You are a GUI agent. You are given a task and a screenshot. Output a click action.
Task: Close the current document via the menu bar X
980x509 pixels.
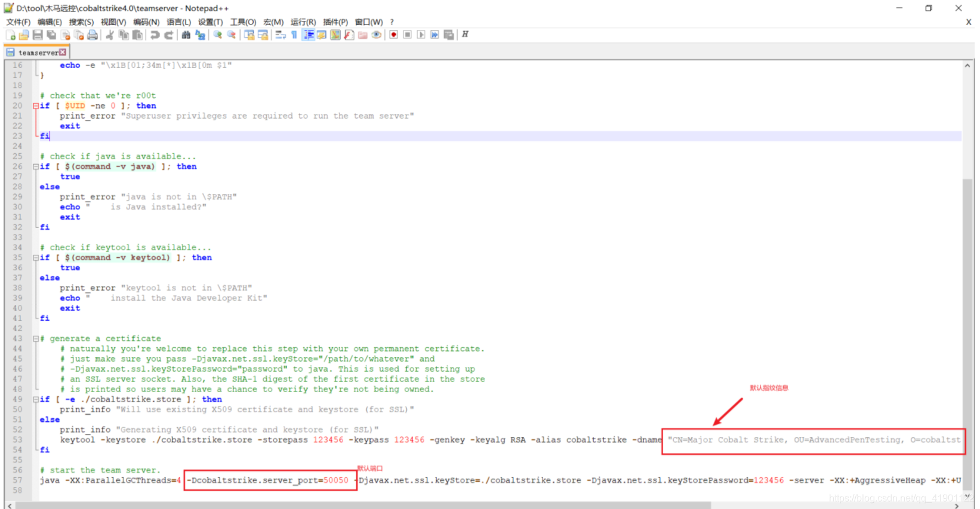pyautogui.click(x=968, y=22)
